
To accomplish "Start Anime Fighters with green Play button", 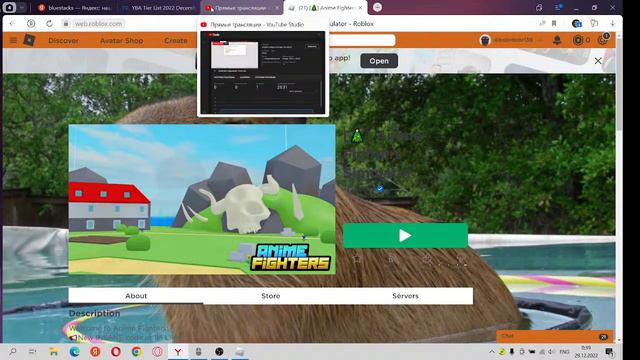I will click(405, 236).
